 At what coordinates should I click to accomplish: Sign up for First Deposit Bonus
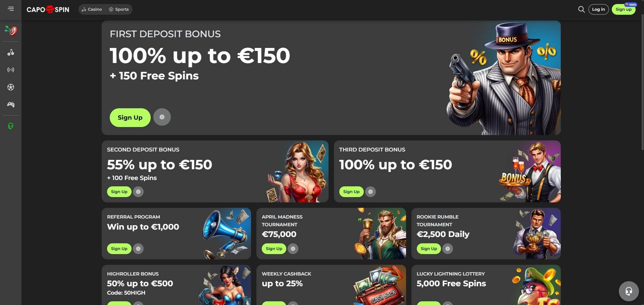[x=130, y=117]
